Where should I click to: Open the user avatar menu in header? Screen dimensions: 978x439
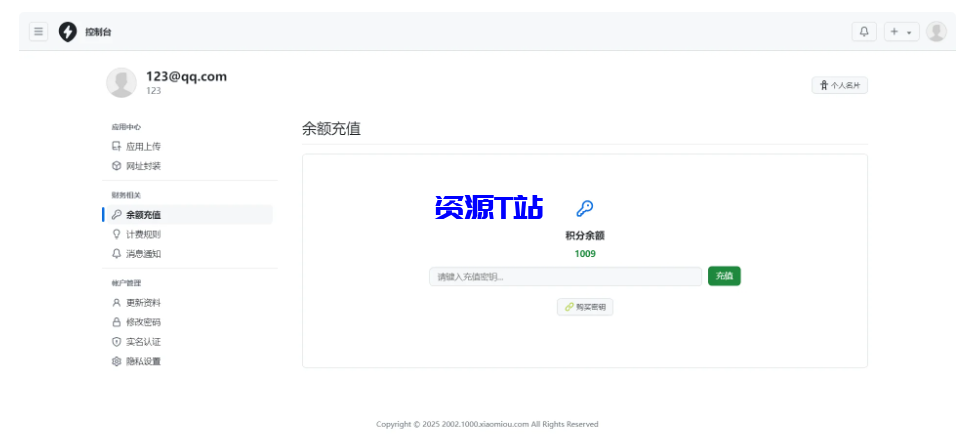click(936, 32)
